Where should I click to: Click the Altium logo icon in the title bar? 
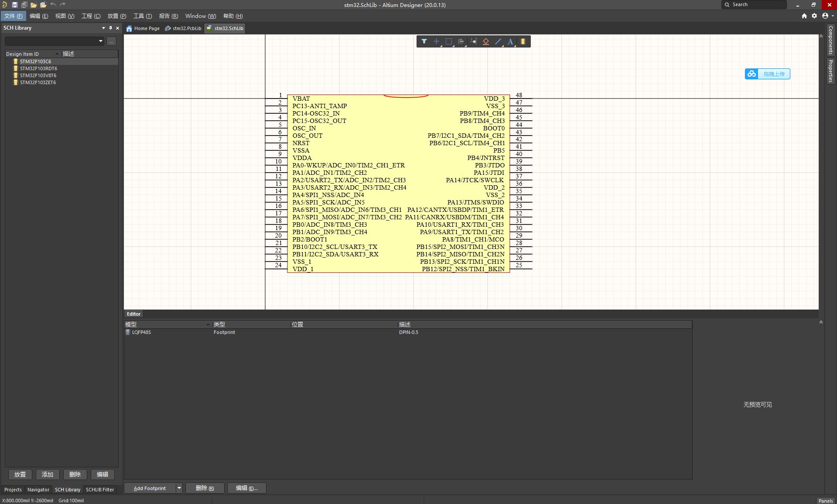(4, 5)
